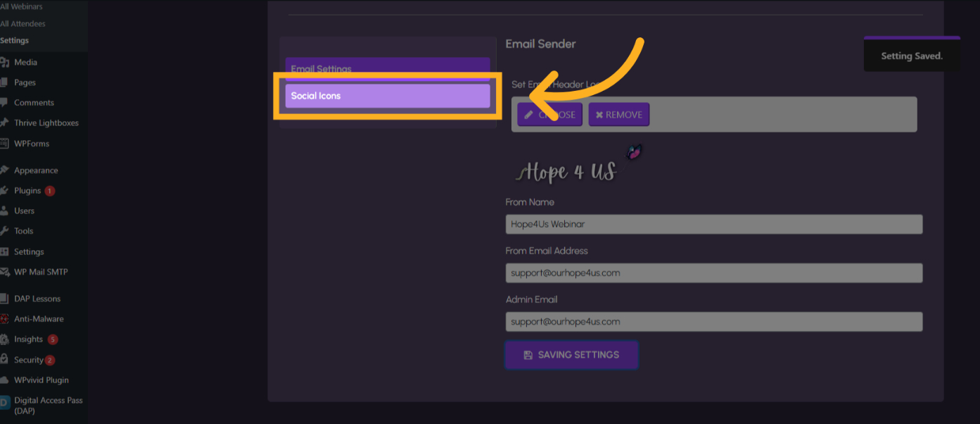Click the Users person icon
980x424 pixels.
(4, 211)
